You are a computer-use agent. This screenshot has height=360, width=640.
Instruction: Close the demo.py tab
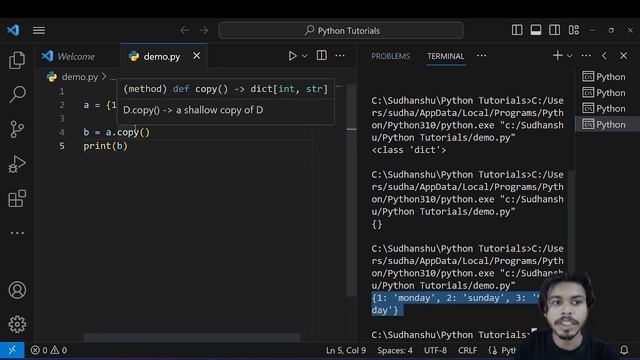(196, 56)
